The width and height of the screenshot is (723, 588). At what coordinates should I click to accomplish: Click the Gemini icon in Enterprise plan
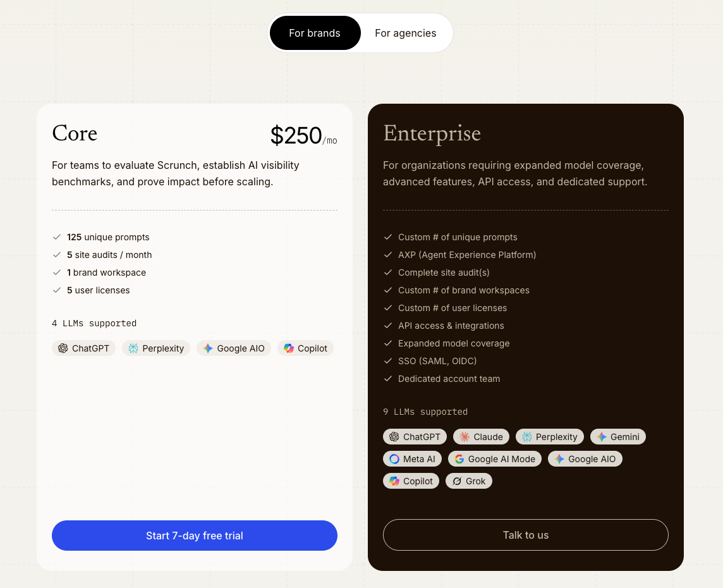click(601, 437)
